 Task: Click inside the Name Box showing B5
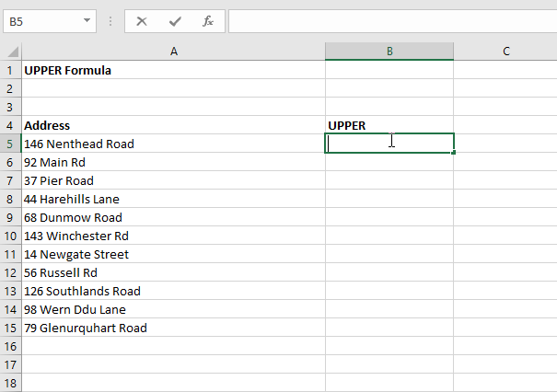(x=41, y=20)
